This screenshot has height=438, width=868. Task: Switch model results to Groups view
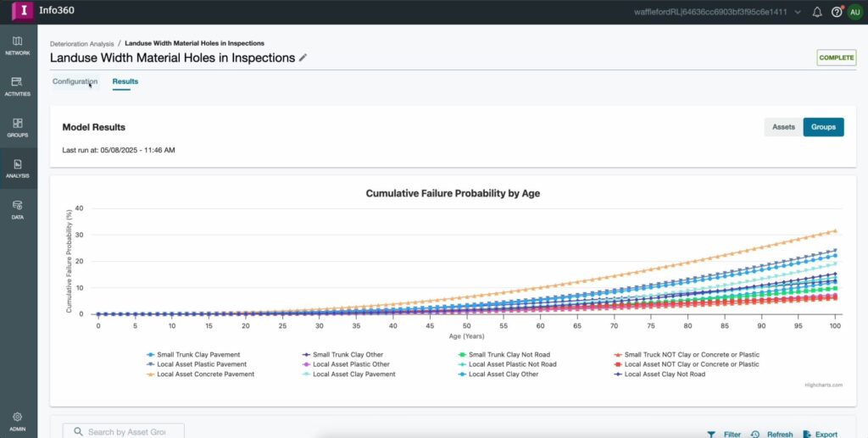click(823, 127)
